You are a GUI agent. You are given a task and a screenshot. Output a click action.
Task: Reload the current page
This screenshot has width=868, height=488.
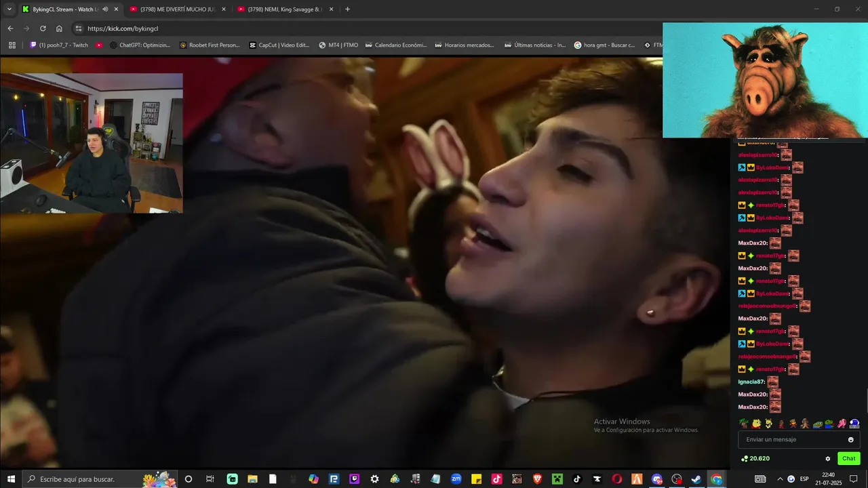click(43, 28)
